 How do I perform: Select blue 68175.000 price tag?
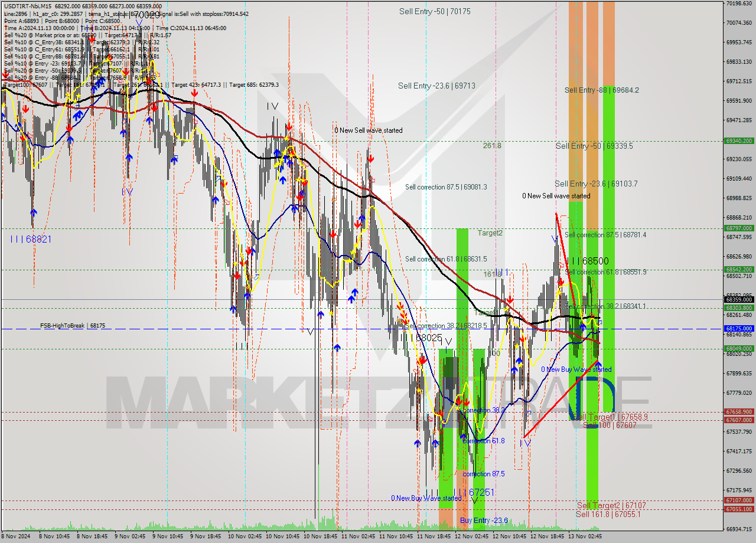tap(738, 328)
